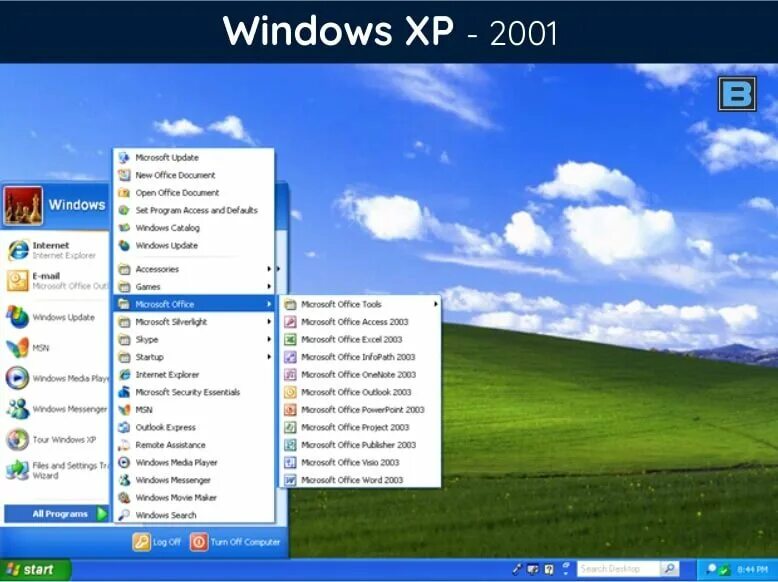Click the Windows Movie Maker icon
Image resolution: width=778 pixels, height=582 pixels.
(124, 498)
